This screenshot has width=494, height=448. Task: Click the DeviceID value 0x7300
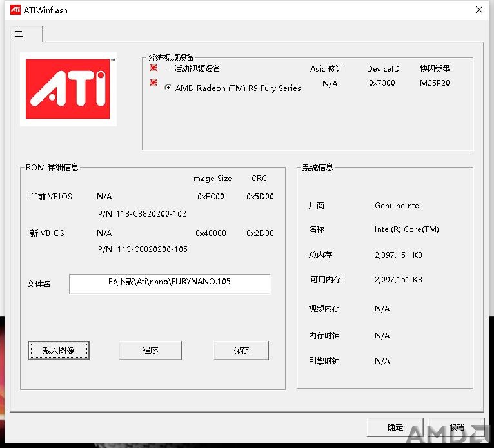(382, 83)
